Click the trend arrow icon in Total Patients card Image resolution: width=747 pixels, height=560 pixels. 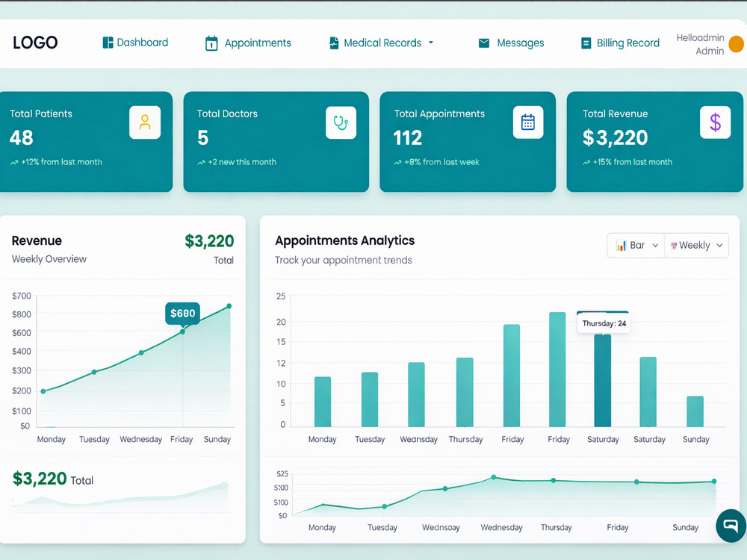[14, 162]
